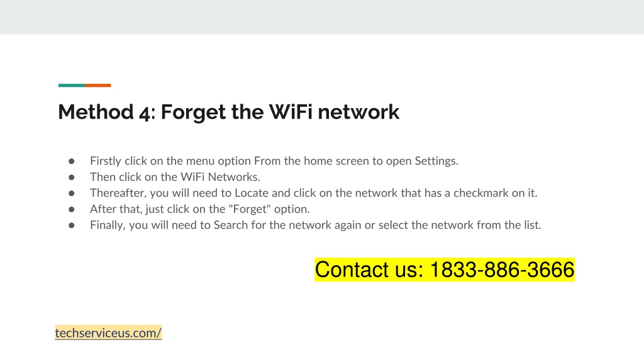This screenshot has width=644, height=362.
Task: Open the techserviceus.com link
Action: (108, 333)
